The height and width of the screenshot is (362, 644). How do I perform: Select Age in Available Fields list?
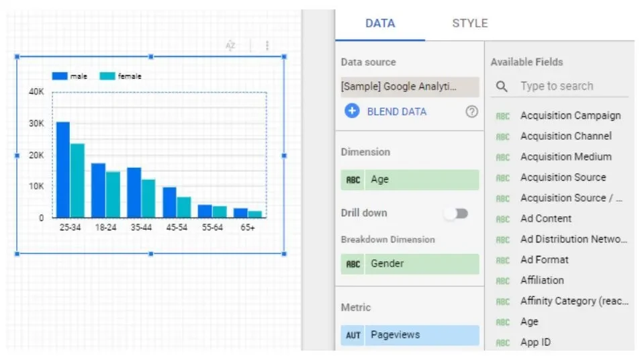coord(529,322)
